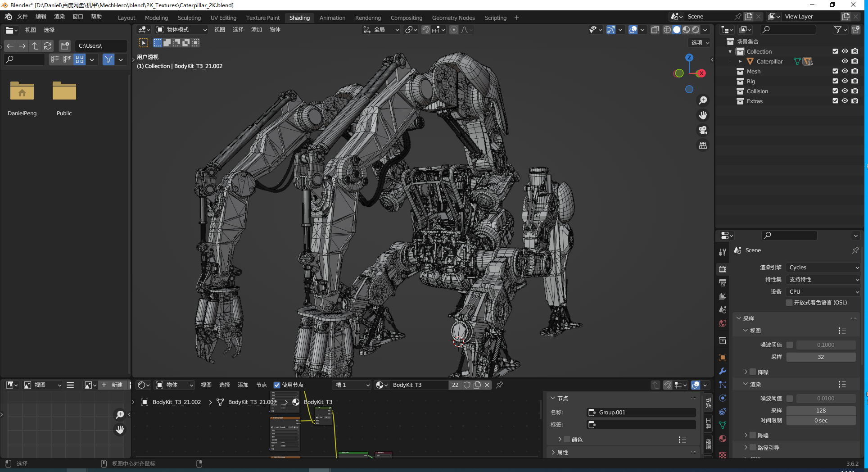
Task: Toggle camera view icon in viewport
Action: point(702,131)
